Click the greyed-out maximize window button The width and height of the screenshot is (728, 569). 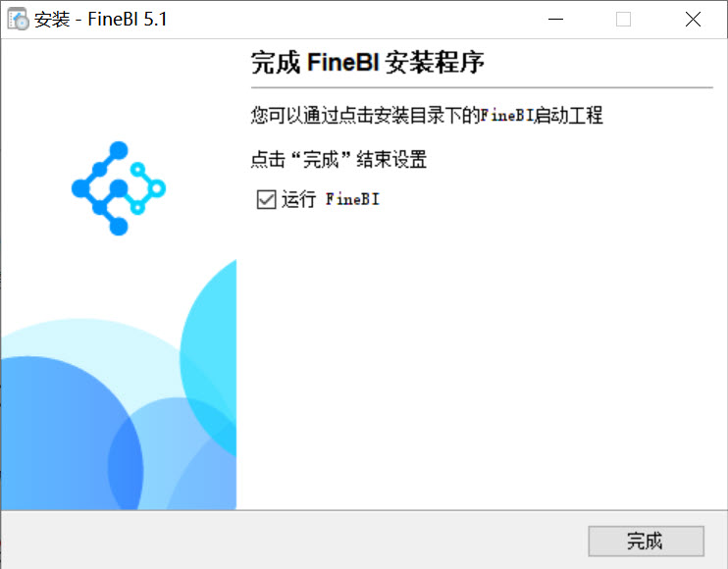click(x=623, y=20)
